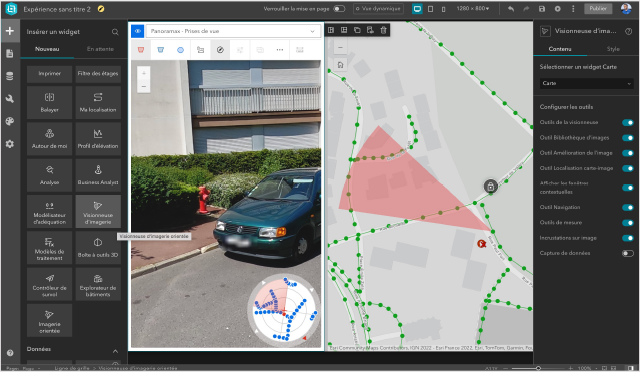Add the Imprimer widget
Screen dimensions: 640x372
(x=49, y=74)
